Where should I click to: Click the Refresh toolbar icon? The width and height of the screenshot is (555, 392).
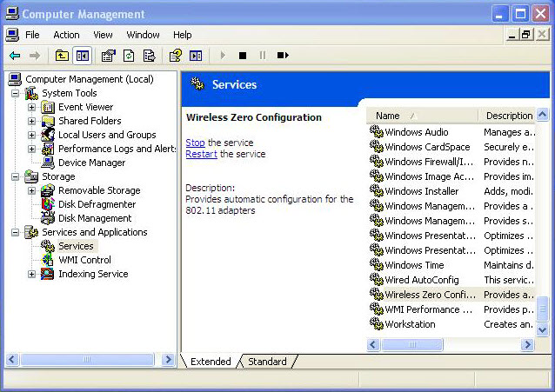point(129,56)
